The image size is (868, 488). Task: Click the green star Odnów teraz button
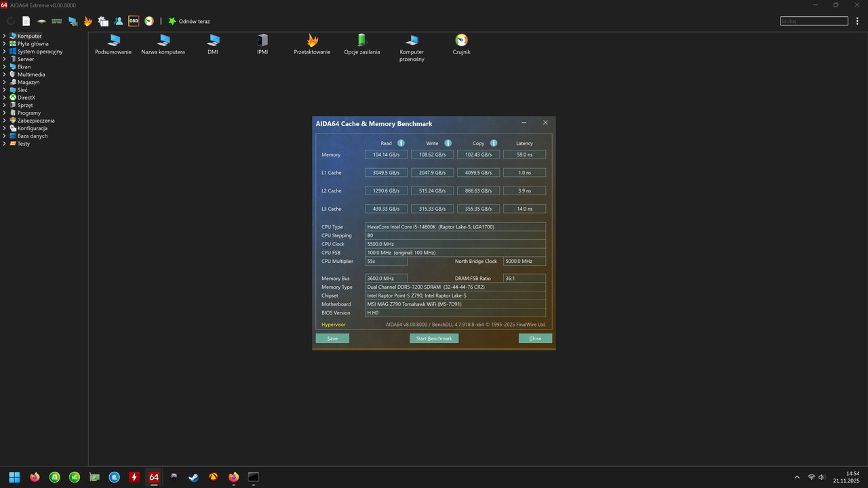(189, 21)
